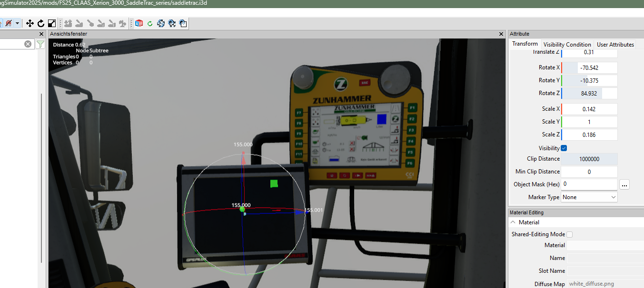The height and width of the screenshot is (288, 644).
Task: Click the green square on the dark monitor
Action: pos(274,183)
